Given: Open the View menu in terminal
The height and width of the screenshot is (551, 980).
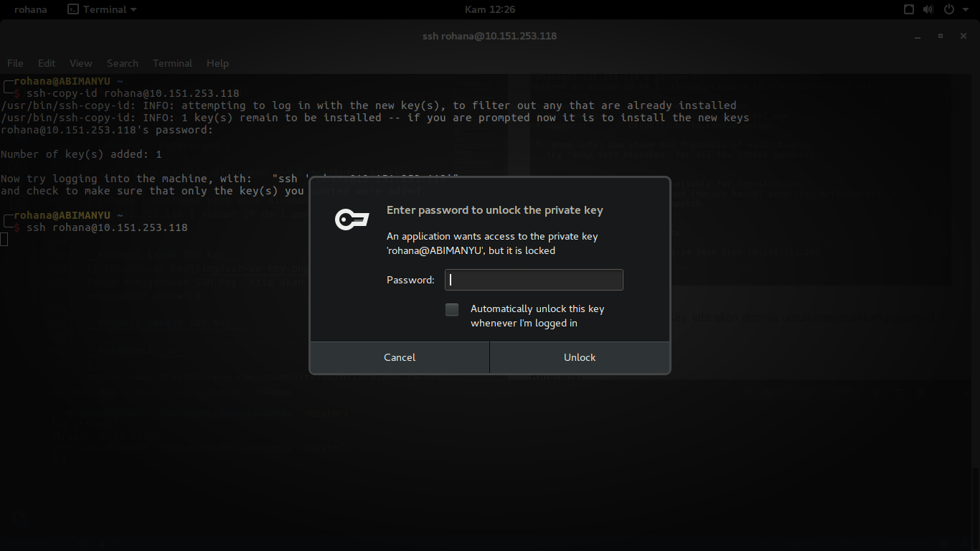Looking at the screenshot, I should coord(81,63).
